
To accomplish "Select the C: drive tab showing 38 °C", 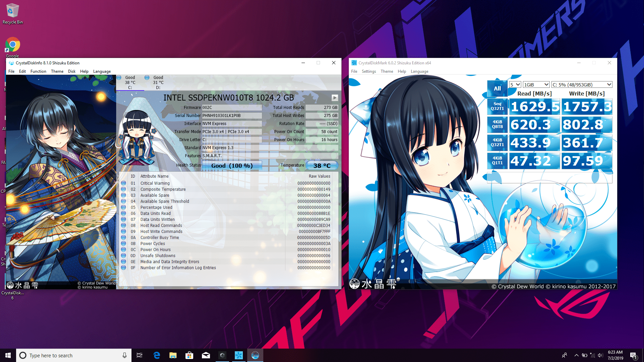I will point(130,82).
